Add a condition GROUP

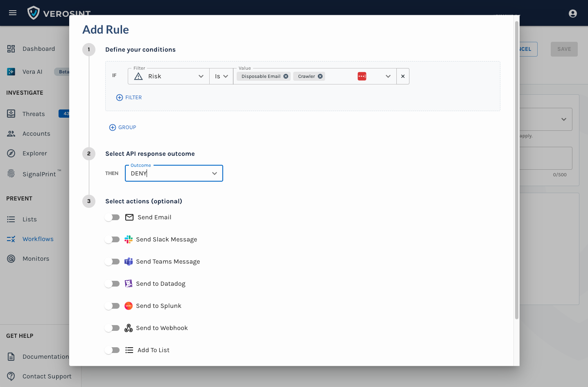coord(123,127)
